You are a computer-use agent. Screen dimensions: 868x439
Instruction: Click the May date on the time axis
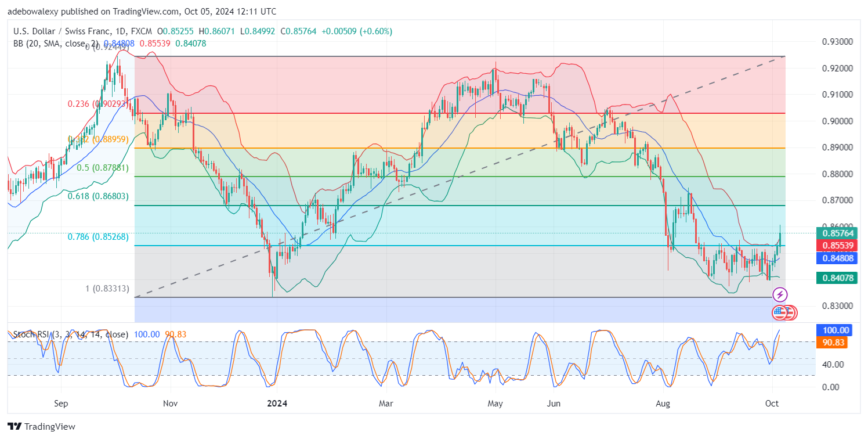click(x=495, y=402)
